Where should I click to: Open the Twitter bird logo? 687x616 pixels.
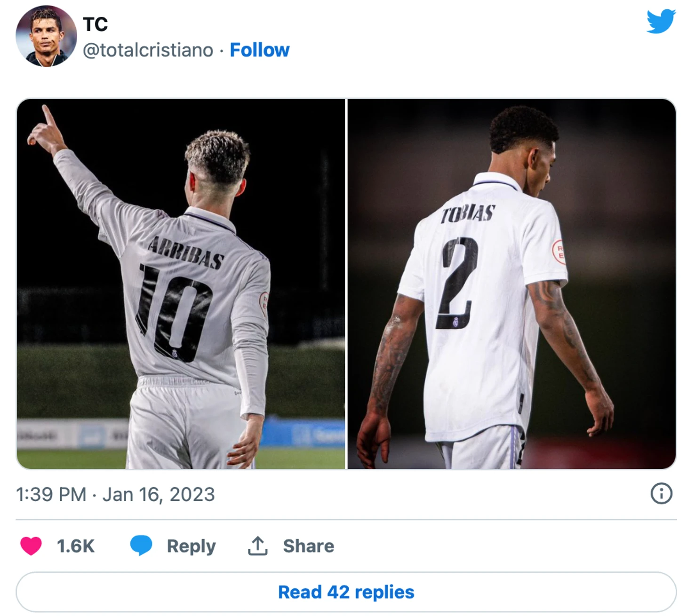coord(661,22)
